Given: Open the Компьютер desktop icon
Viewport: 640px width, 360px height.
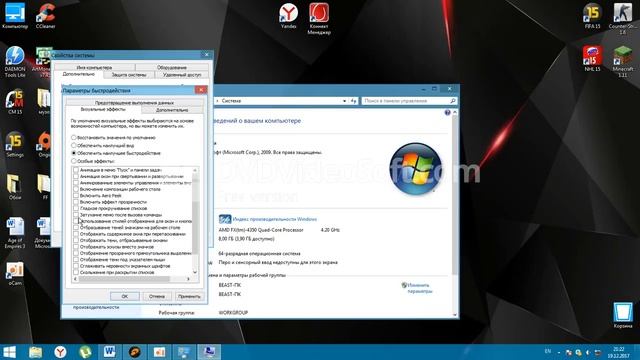Looking at the screenshot, I should click(x=15, y=16).
